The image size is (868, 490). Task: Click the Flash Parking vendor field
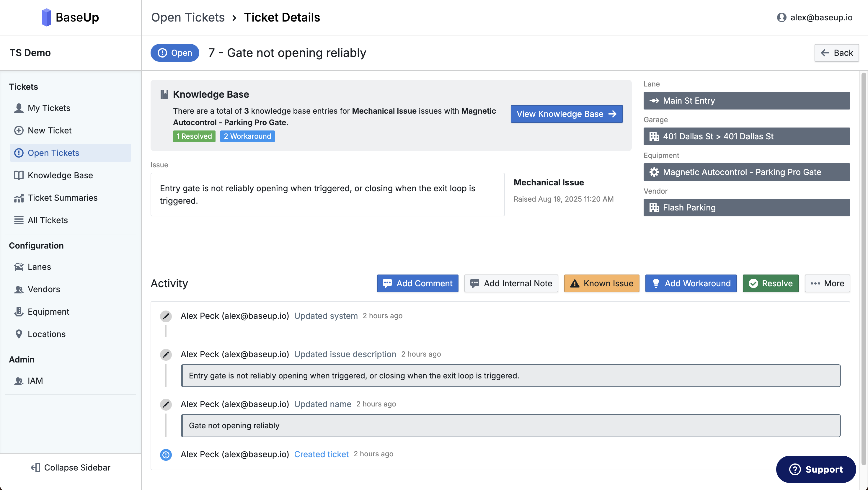(747, 208)
